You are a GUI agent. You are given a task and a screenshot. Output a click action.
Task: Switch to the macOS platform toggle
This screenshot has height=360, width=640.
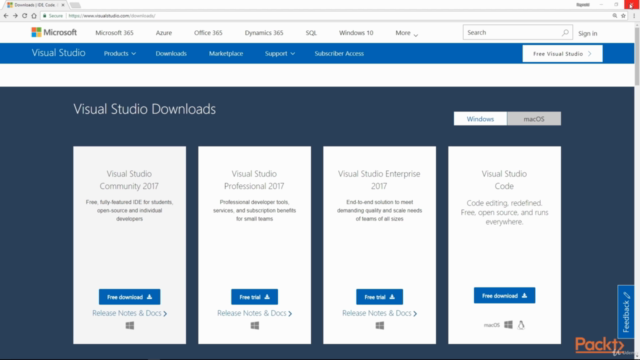[x=534, y=119]
